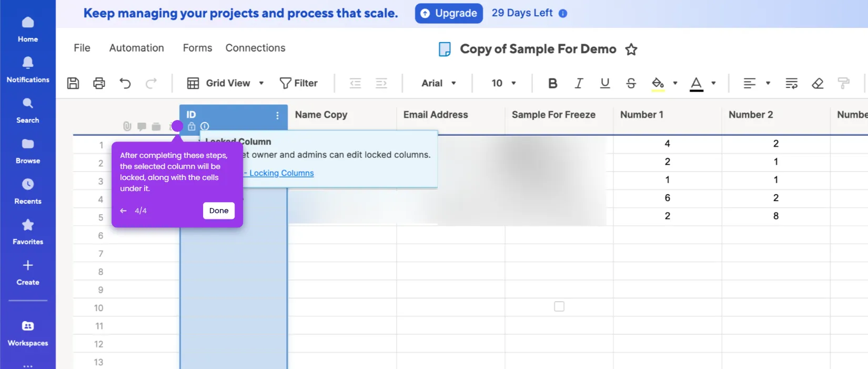Open the Grid View dropdown
The width and height of the screenshot is (868, 369).
point(226,83)
